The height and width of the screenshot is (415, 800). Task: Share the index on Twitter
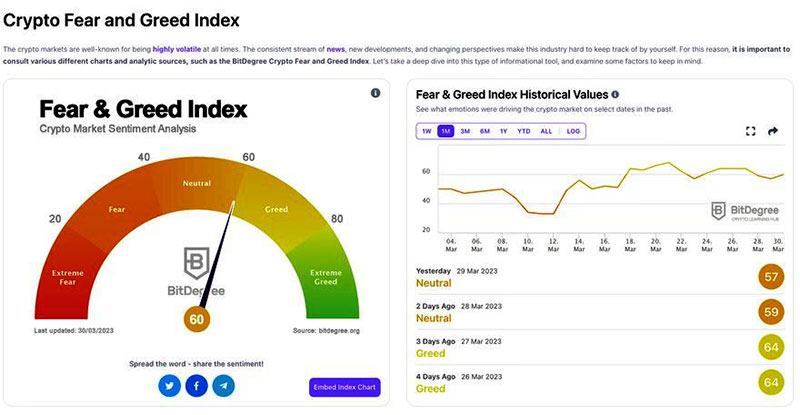click(169, 386)
